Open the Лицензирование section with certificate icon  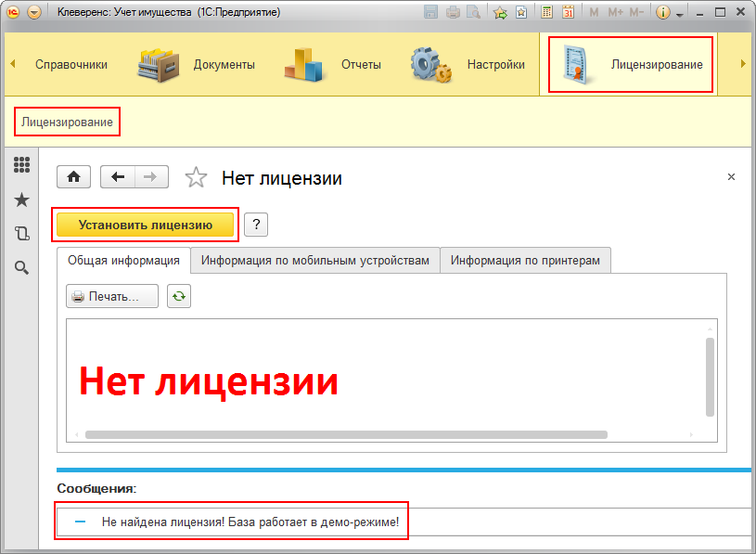coord(631,64)
